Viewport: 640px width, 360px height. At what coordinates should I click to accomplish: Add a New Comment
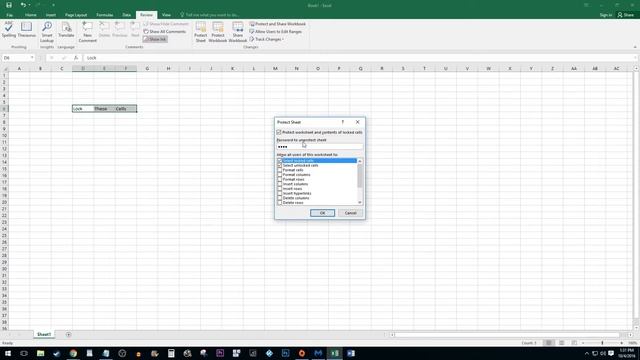[x=87, y=32]
